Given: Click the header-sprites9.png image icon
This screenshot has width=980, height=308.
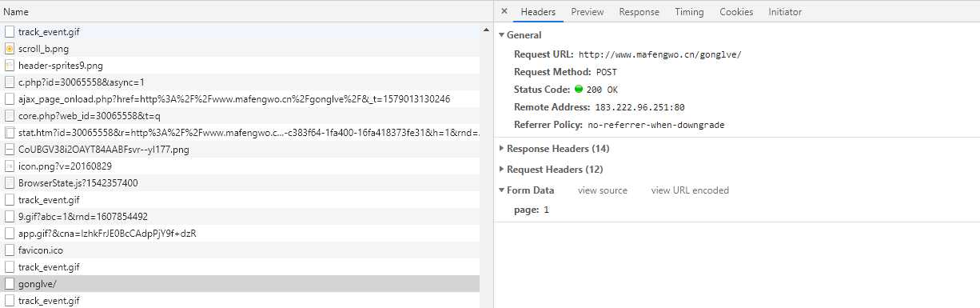Looking at the screenshot, I should [x=10, y=66].
